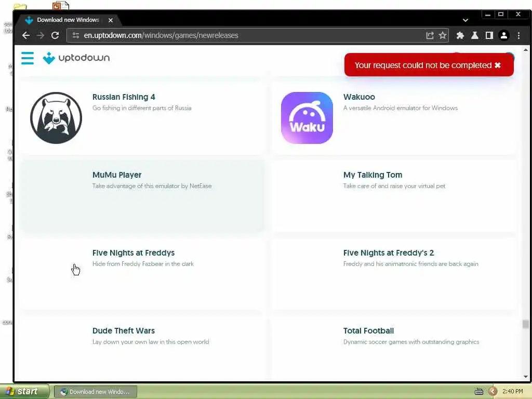Open Wakuoo title link
The height and width of the screenshot is (399, 532).
tap(359, 97)
